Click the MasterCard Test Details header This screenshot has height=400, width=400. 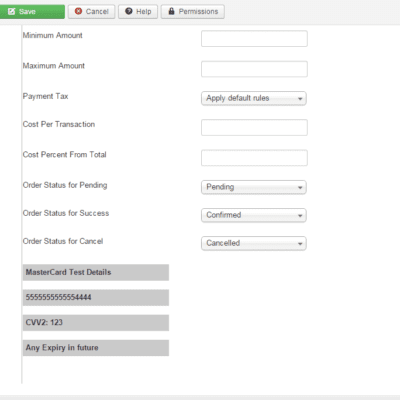click(96, 272)
